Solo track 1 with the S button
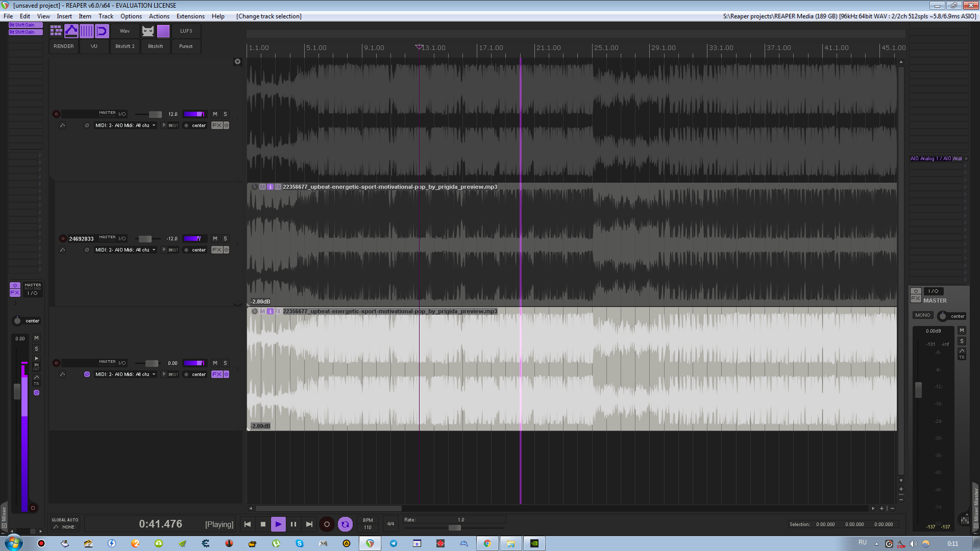Screen dimensions: 980x551 pos(225,114)
